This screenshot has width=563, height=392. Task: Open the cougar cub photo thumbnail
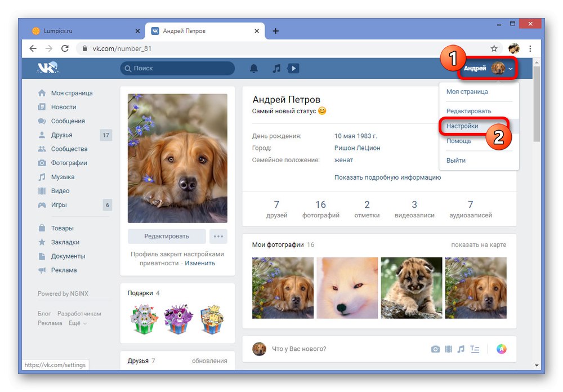(x=412, y=288)
